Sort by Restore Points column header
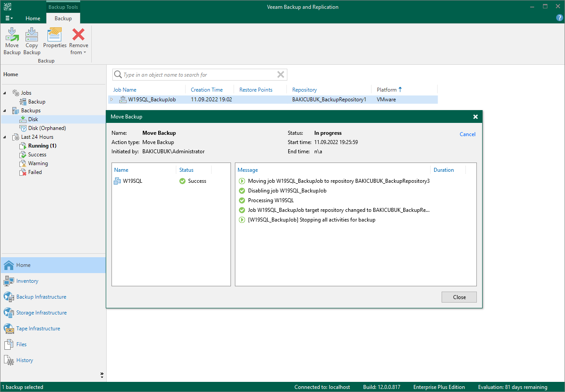This screenshot has width=565, height=392. tap(256, 90)
